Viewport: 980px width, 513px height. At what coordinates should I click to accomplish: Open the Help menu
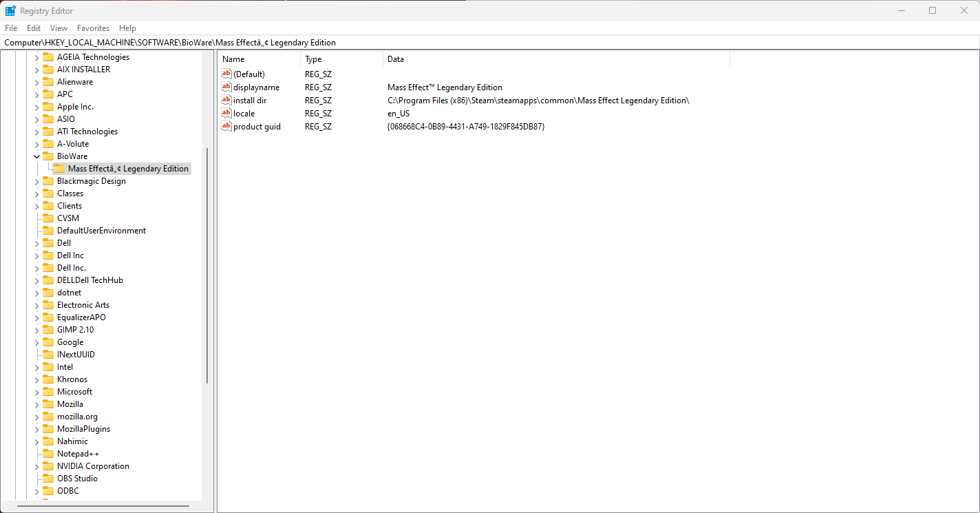point(127,28)
